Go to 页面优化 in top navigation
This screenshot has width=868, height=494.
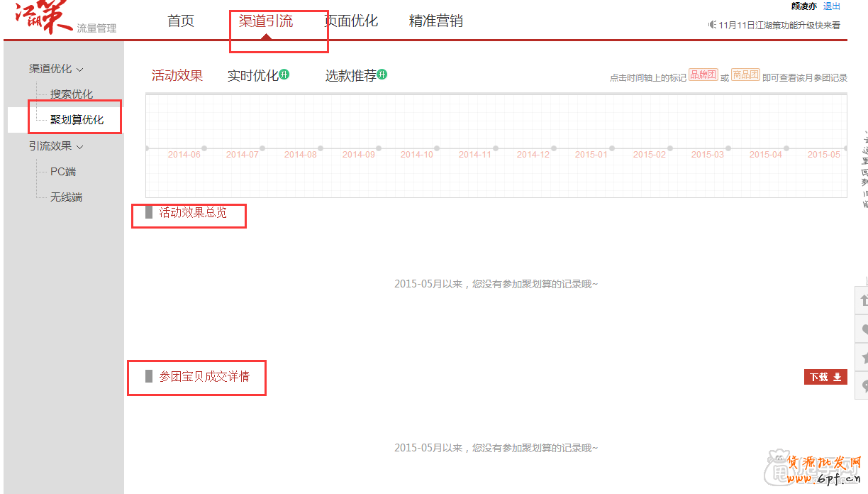(352, 21)
